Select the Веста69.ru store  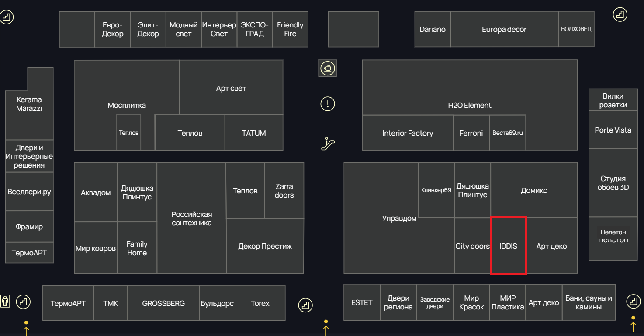pyautogui.click(x=508, y=133)
